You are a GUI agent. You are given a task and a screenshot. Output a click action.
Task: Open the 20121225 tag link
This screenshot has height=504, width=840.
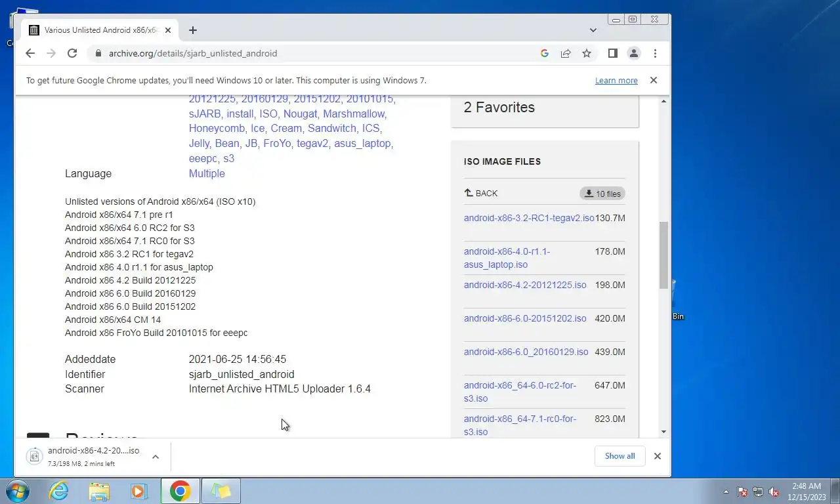[212, 99]
